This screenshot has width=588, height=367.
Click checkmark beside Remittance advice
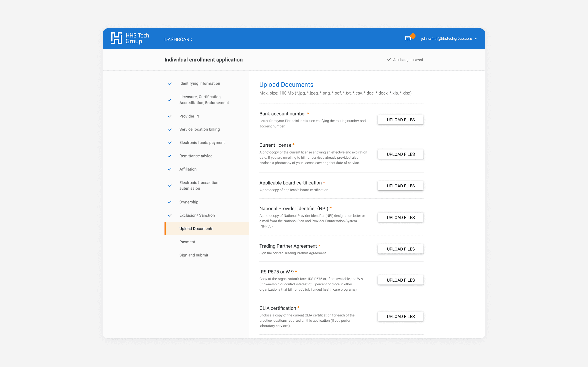pos(170,156)
